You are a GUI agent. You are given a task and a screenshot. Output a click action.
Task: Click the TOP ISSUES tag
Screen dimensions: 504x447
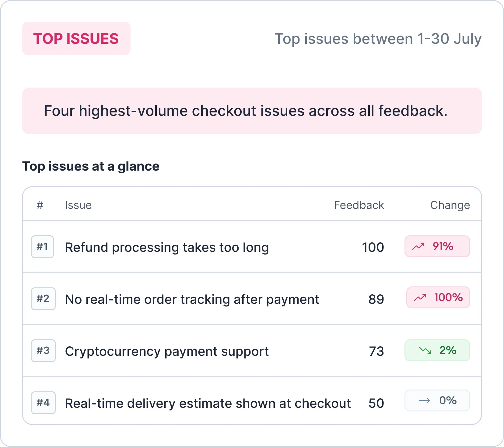tap(76, 38)
